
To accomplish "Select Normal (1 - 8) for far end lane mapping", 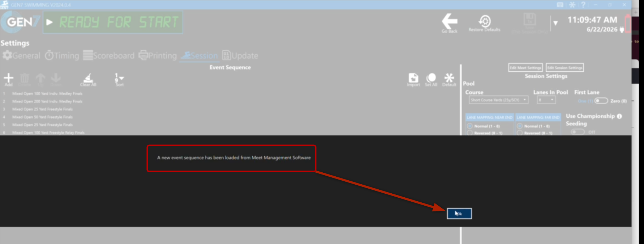I will coord(520,126).
